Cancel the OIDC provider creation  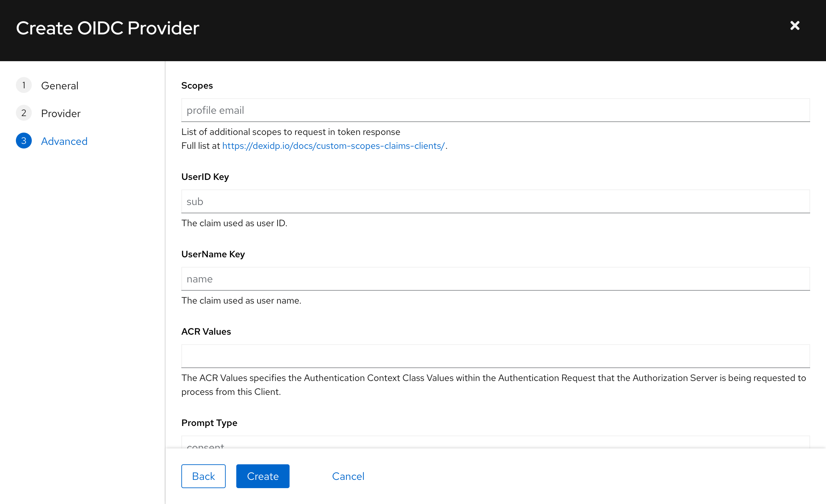coord(348,476)
